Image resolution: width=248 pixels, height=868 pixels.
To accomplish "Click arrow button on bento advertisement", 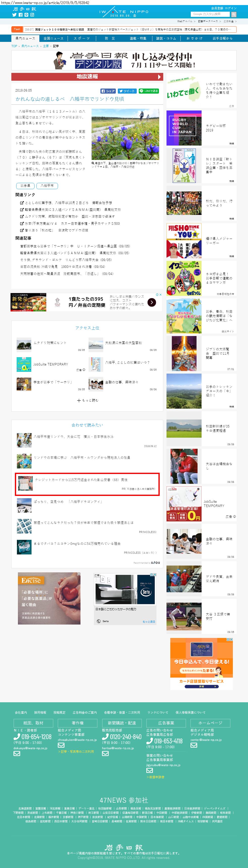I will point(152,302).
